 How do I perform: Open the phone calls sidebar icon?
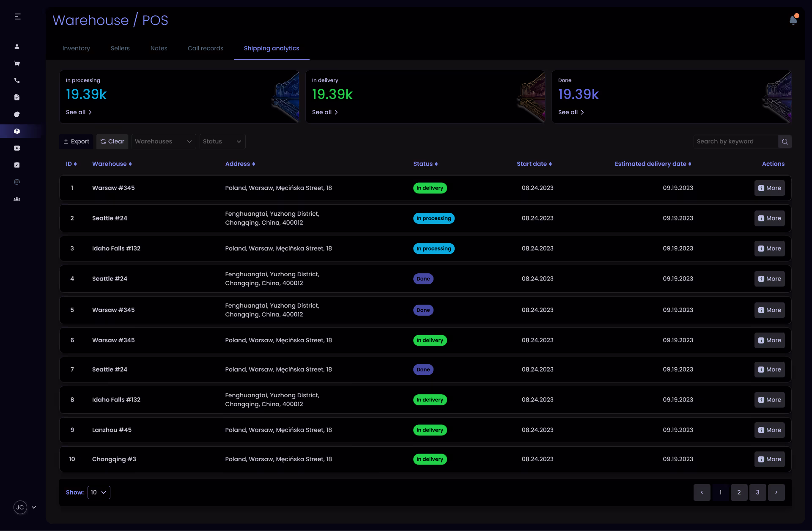pyautogui.click(x=17, y=80)
